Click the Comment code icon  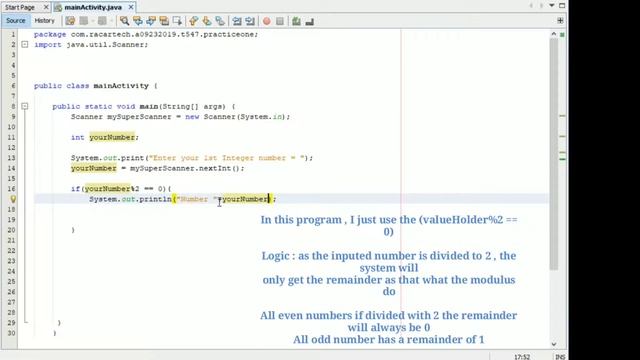coord(296,21)
